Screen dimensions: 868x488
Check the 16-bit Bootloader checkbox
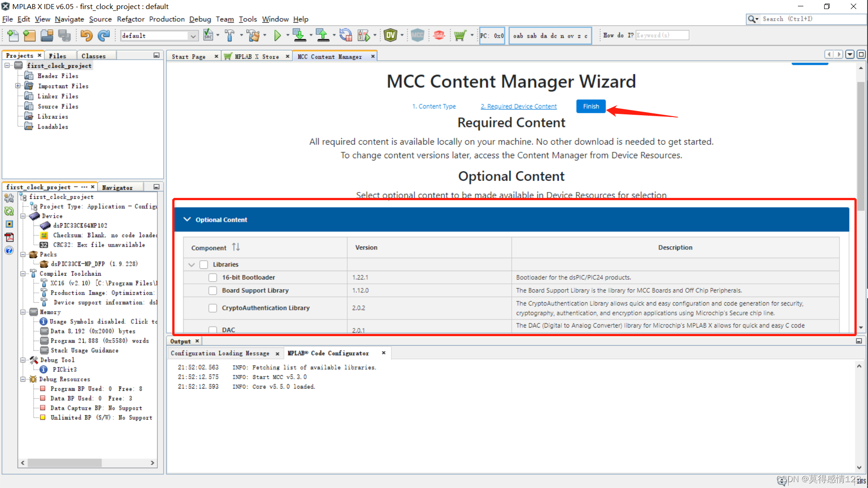pyautogui.click(x=212, y=277)
